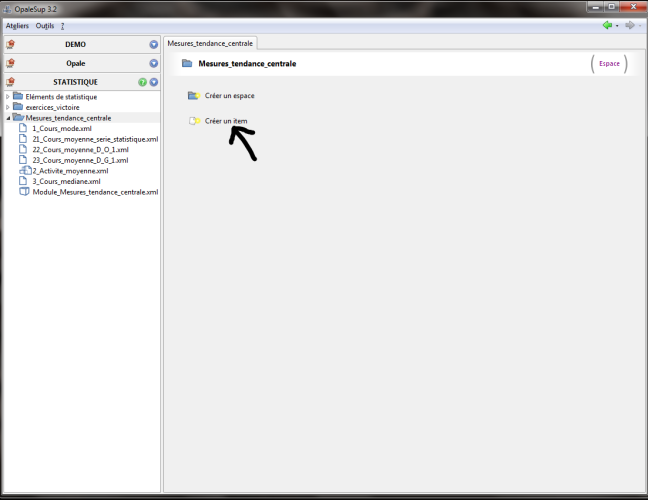The width and height of the screenshot is (648, 500).
Task: Click the Espace label button
Action: pos(609,64)
